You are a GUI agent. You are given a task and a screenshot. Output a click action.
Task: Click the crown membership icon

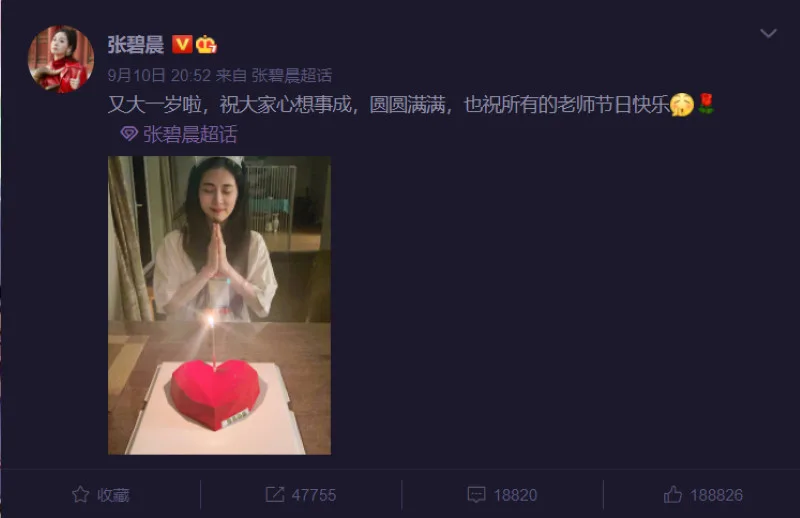[x=206, y=44]
